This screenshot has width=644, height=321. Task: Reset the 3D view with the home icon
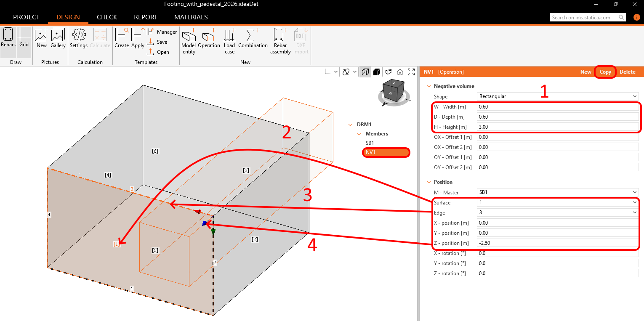400,72
